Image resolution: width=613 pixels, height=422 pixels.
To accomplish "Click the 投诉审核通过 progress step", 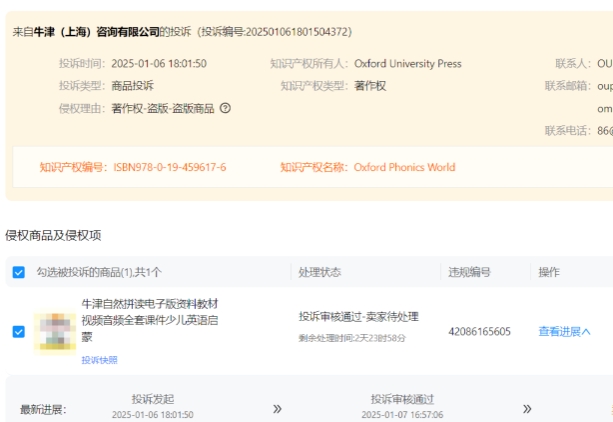I will click(401, 399).
